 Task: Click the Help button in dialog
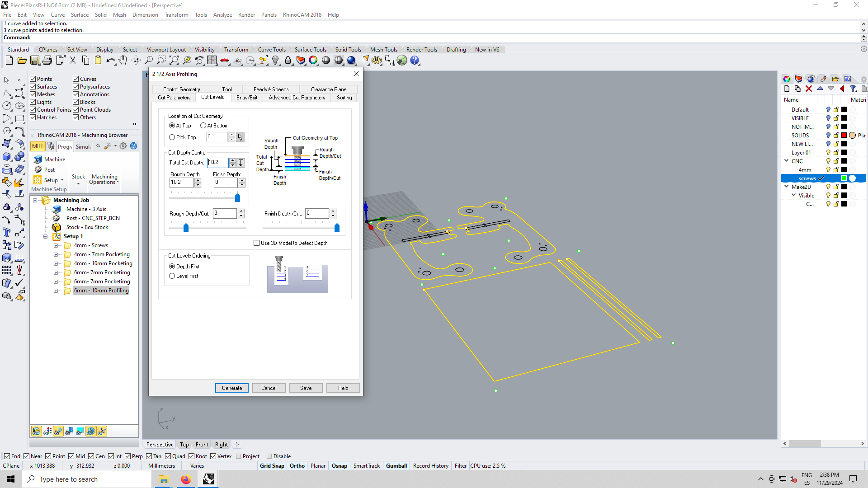click(x=343, y=388)
